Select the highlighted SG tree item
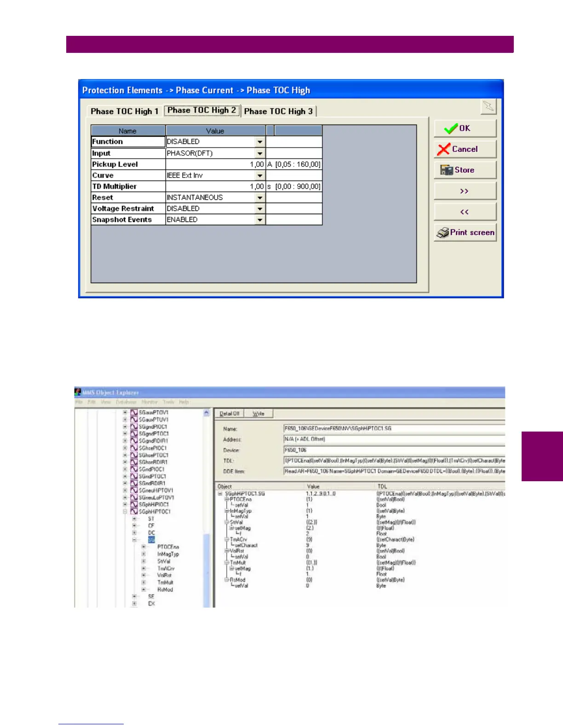 [x=151, y=540]
